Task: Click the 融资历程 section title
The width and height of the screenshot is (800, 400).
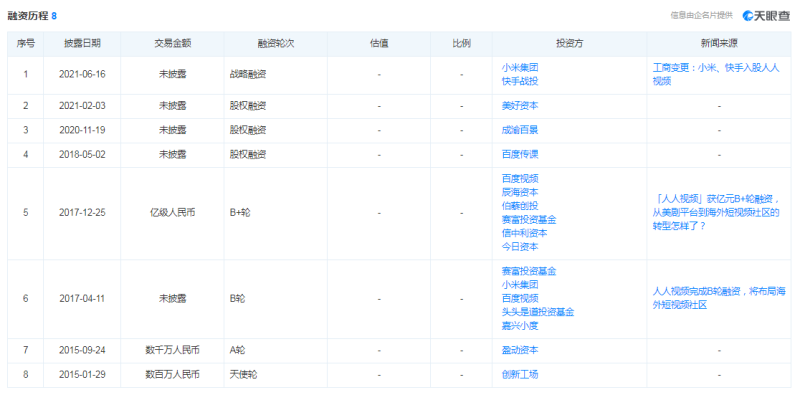Action: click(x=28, y=16)
